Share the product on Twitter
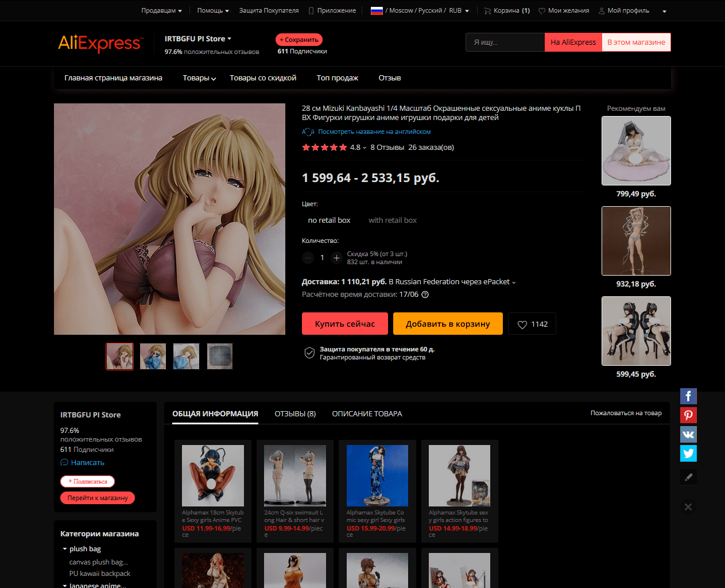725x588 pixels. click(688, 453)
